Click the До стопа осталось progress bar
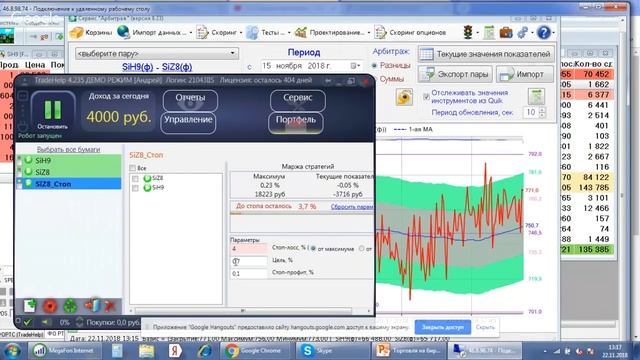Screen dimensions: 640x360 [x=302, y=213]
